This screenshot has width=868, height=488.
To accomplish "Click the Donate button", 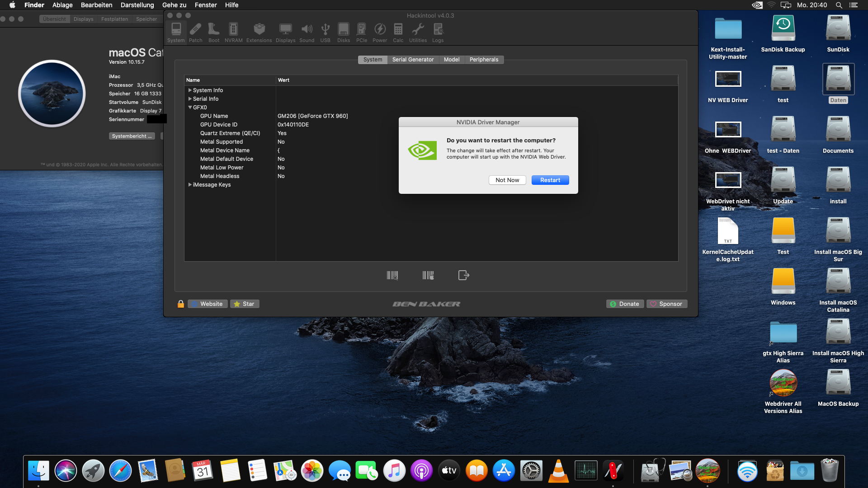I will (625, 304).
